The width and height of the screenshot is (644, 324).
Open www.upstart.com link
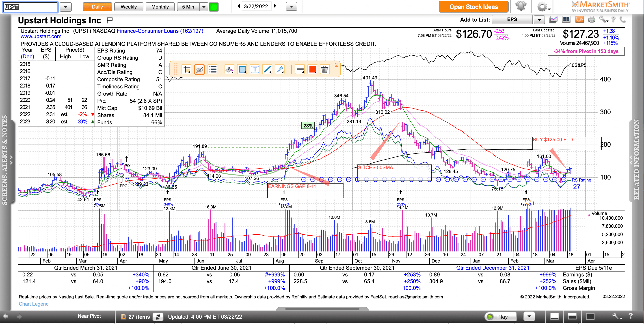click(x=41, y=37)
